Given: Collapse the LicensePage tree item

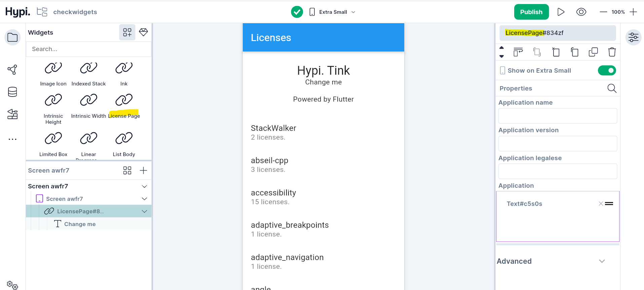Looking at the screenshot, I should pos(145,211).
